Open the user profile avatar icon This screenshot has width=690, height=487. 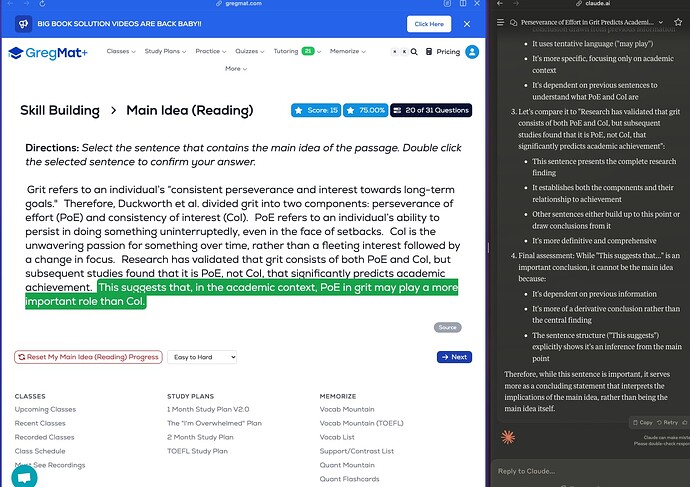point(472,52)
